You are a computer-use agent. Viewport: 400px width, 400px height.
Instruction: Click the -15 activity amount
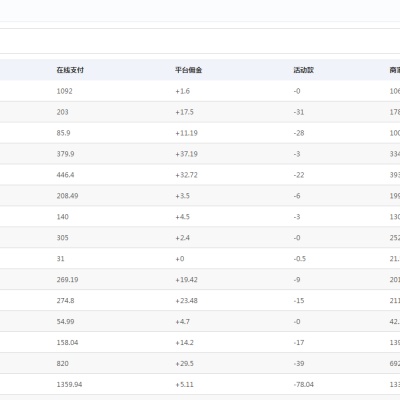coord(299,301)
